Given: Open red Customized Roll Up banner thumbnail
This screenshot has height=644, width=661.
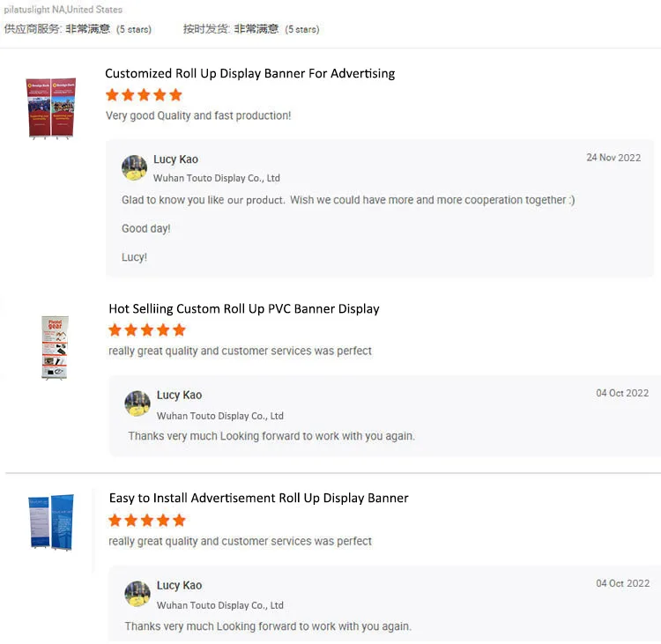Looking at the screenshot, I should [50, 107].
